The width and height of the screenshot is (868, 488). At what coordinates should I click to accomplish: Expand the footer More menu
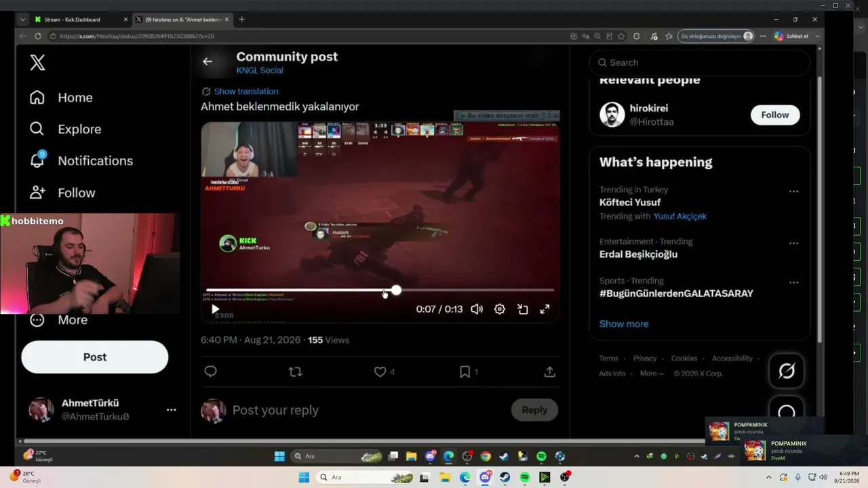[x=652, y=373]
